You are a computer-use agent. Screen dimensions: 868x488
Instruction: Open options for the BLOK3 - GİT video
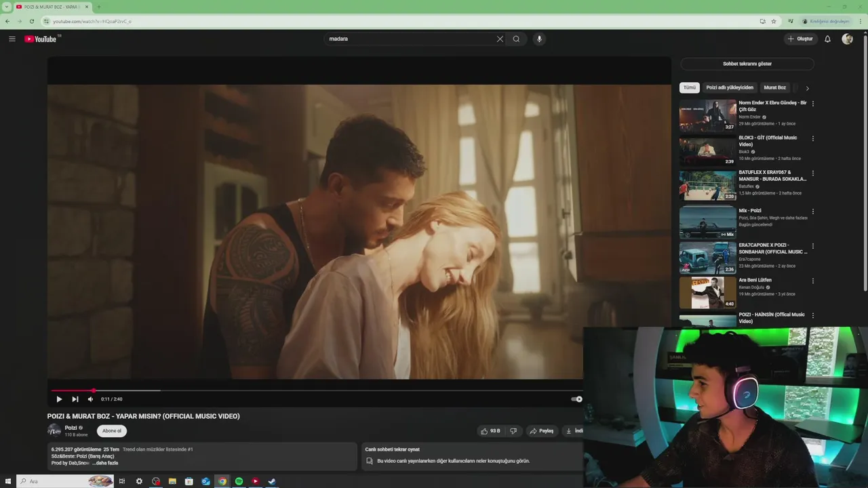[x=813, y=138]
